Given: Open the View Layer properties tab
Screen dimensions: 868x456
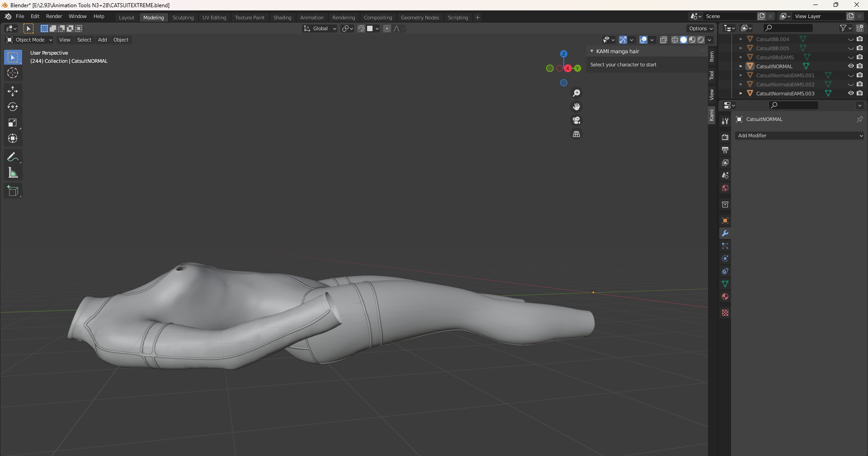Looking at the screenshot, I should 725,162.
